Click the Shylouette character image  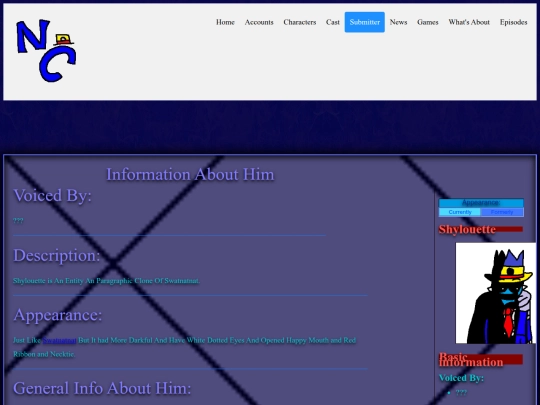(x=496, y=293)
